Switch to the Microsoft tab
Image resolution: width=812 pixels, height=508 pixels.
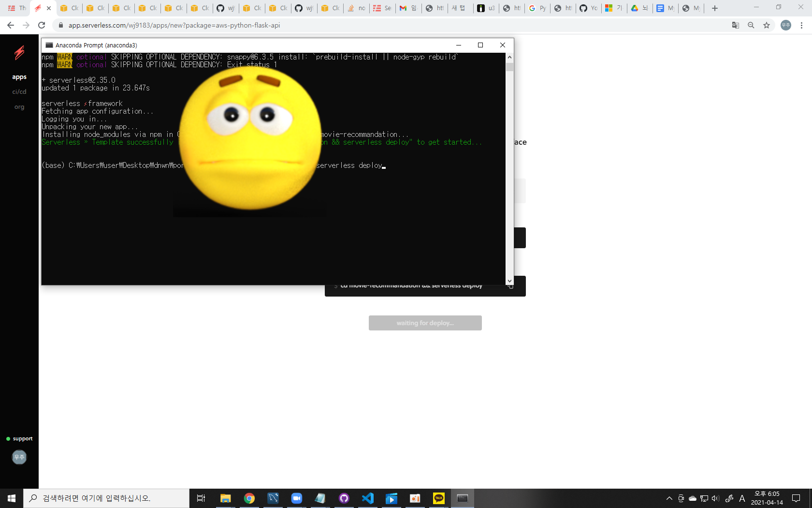(x=613, y=8)
